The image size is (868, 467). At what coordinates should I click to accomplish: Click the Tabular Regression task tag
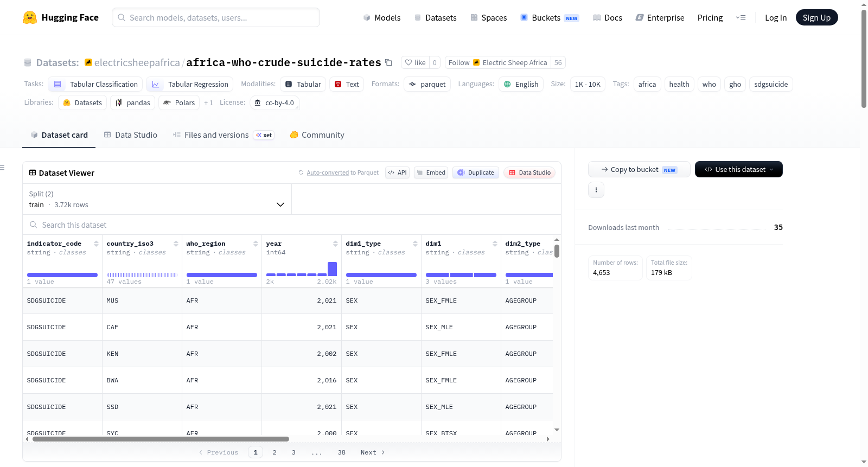pos(189,84)
